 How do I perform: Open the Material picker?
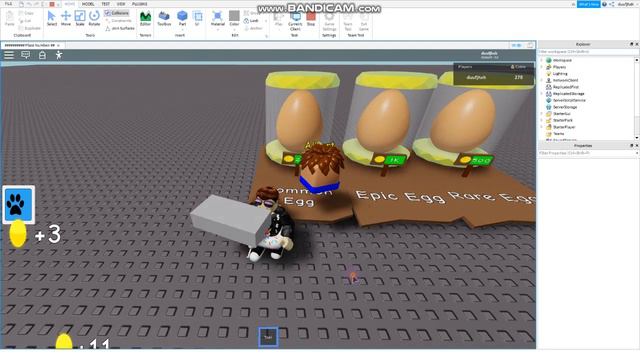click(x=218, y=18)
